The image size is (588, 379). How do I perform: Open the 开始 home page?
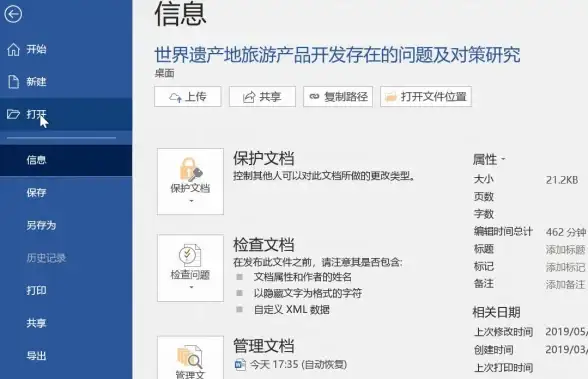pyautogui.click(x=66, y=49)
